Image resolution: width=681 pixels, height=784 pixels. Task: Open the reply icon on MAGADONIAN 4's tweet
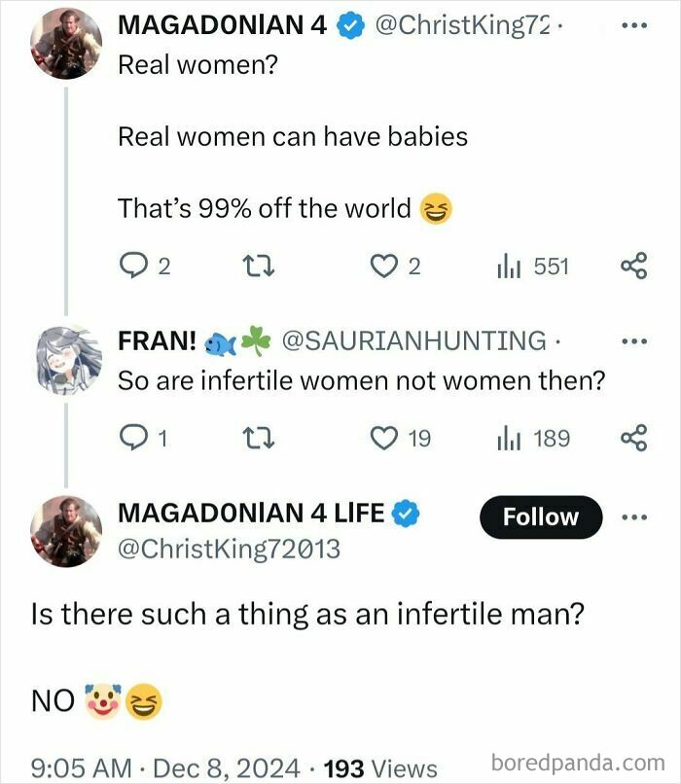click(x=134, y=262)
